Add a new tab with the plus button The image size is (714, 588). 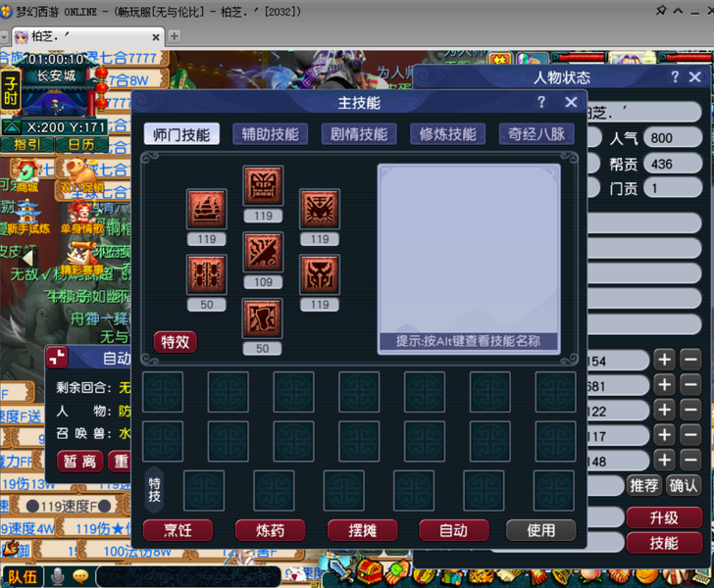174,36
